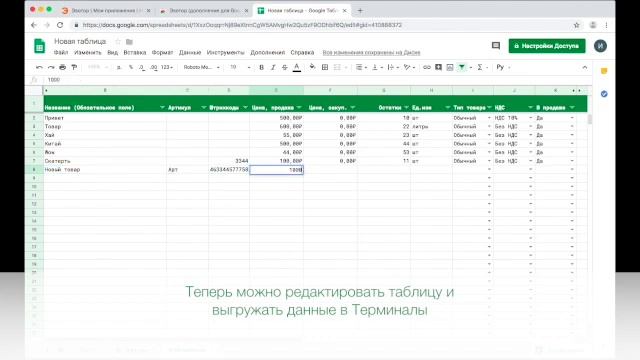This screenshot has width=640, height=360.
Task: Open the Инструменты menu
Action: tap(226, 53)
